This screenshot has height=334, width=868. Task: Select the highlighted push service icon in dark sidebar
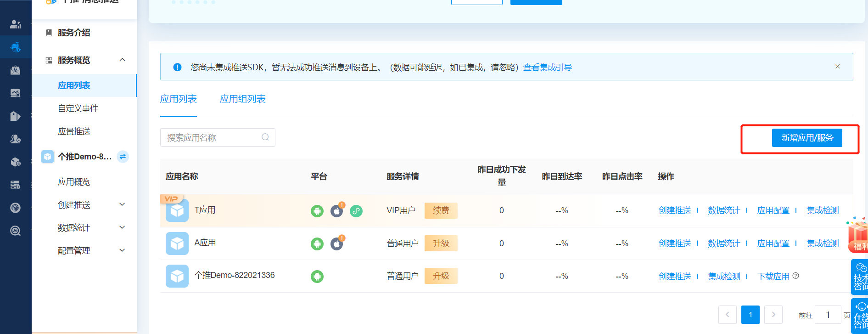tap(16, 47)
